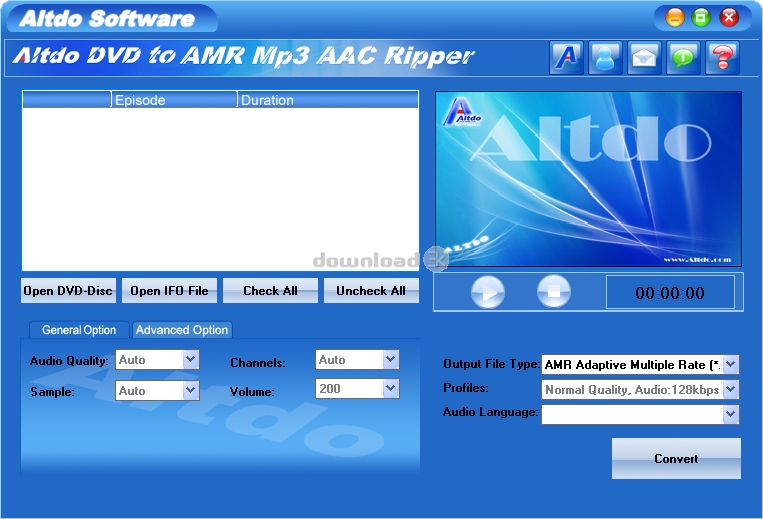Viewport: 763px width, 519px height.
Task: Start ripping with Convert button
Action: coord(676,459)
